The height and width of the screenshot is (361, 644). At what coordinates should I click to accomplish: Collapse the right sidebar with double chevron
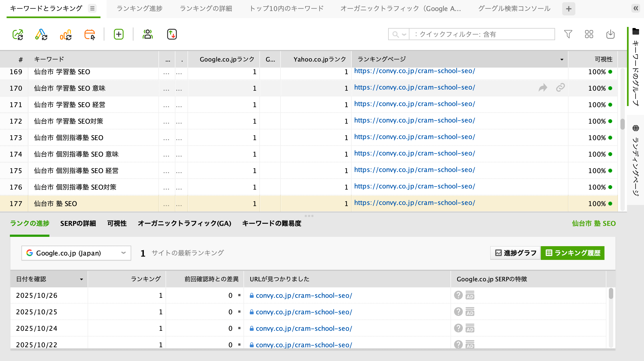pos(636,9)
